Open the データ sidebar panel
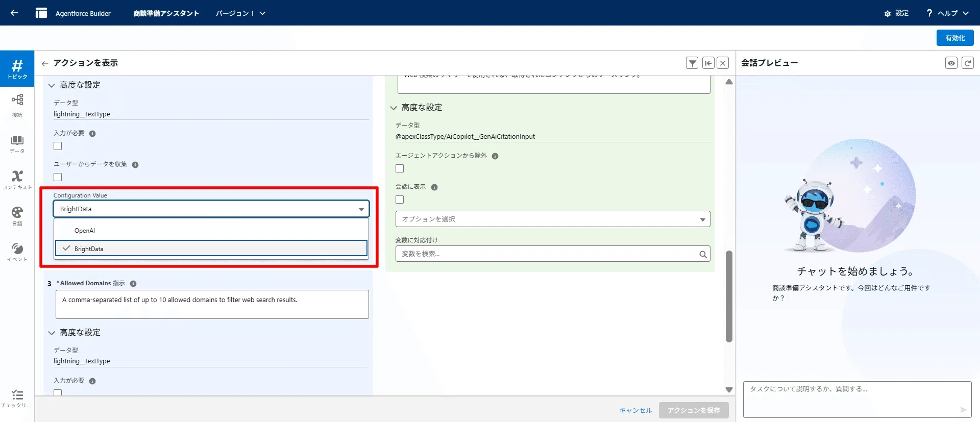The height and width of the screenshot is (422, 980). point(17,144)
